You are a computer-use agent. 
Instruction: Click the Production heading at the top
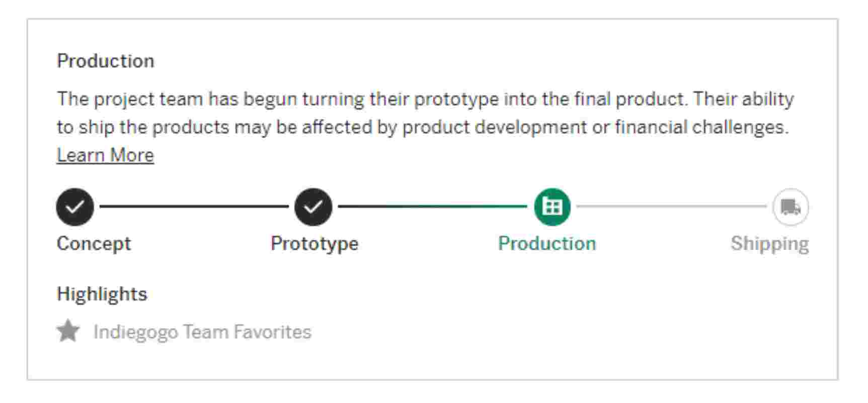(106, 61)
